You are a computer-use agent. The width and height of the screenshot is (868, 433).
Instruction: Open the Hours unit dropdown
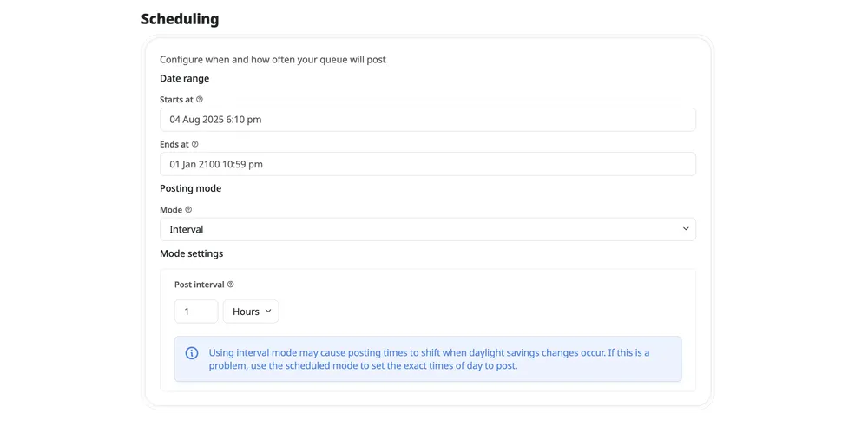pyautogui.click(x=251, y=312)
